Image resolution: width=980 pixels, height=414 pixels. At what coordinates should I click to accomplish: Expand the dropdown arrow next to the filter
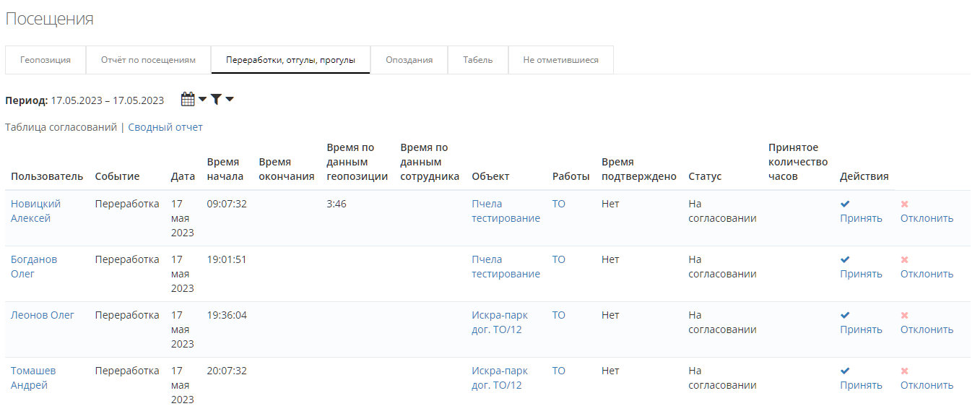click(230, 100)
